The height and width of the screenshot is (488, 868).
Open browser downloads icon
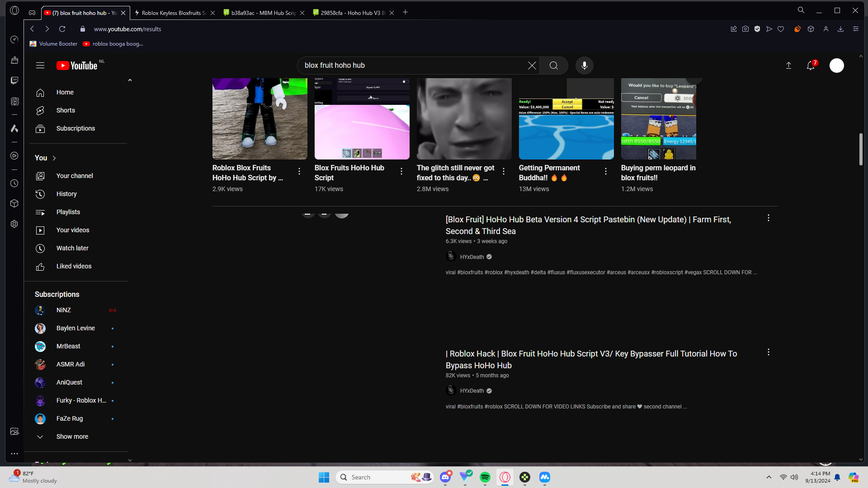point(841,29)
